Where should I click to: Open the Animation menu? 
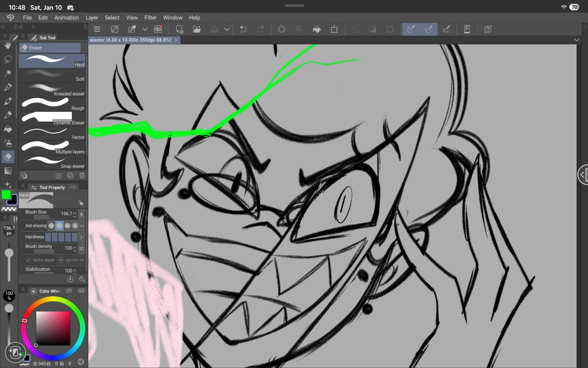(66, 18)
